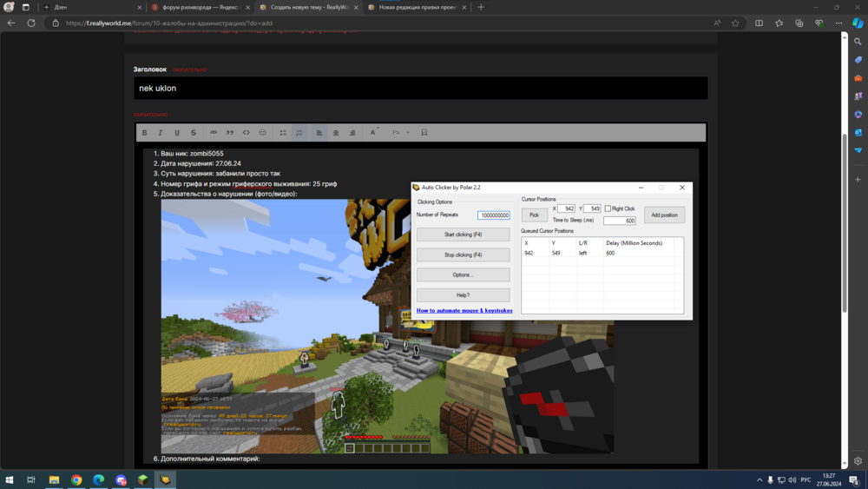Image resolution: width=868 pixels, height=489 pixels.
Task: Open Read aloud from the address bar
Action: 717,23
